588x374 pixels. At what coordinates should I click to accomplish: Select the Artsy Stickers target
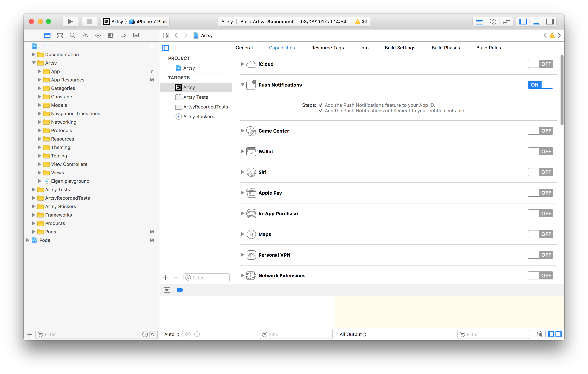199,117
